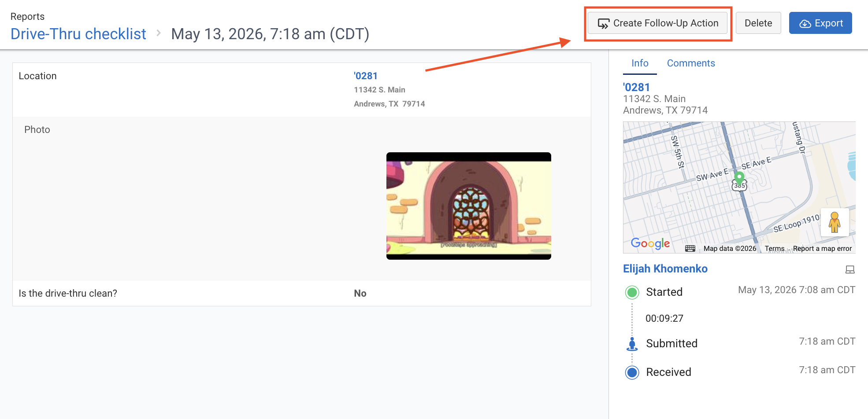The image size is (868, 419).
Task: Open the drive-thru photo thumbnail
Action: pyautogui.click(x=469, y=206)
